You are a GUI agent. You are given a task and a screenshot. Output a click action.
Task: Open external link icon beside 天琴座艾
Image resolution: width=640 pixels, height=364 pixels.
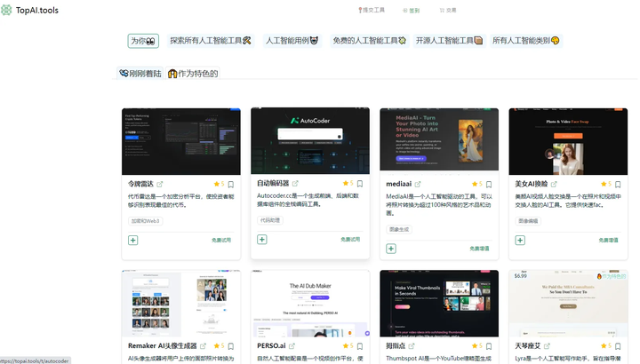tap(547, 346)
